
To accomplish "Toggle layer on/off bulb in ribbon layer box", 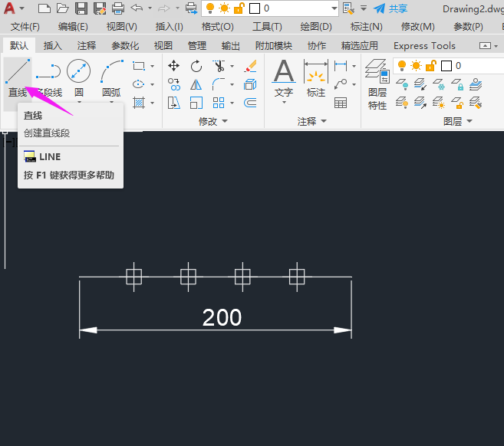I will pos(402,66).
